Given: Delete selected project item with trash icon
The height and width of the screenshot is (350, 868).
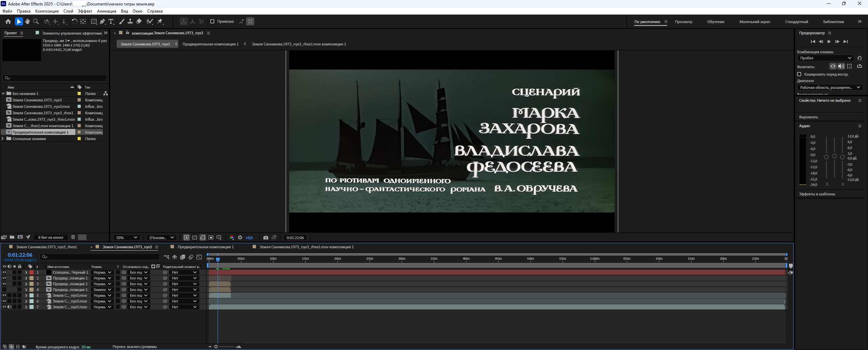Looking at the screenshot, I should tap(73, 237).
